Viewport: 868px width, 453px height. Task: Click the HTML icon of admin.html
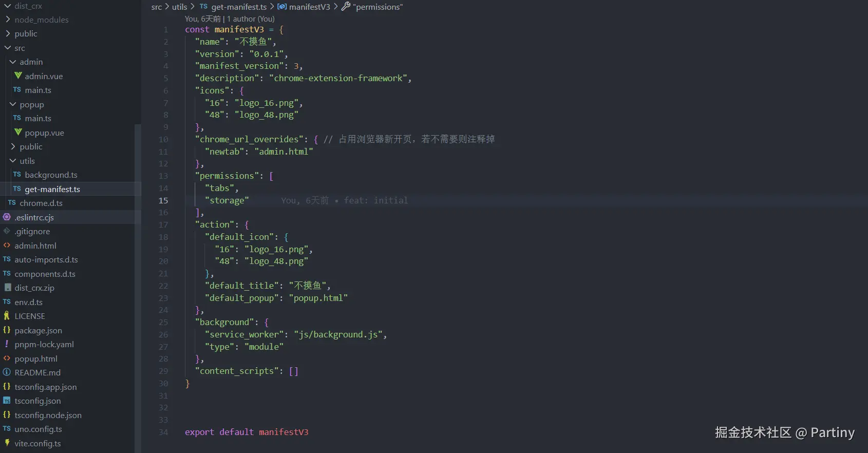[x=7, y=245]
